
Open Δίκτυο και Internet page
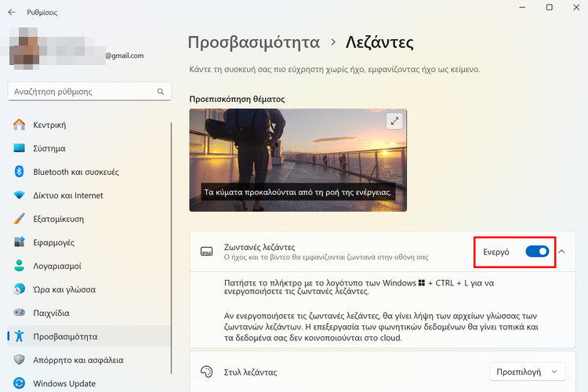pos(89,195)
